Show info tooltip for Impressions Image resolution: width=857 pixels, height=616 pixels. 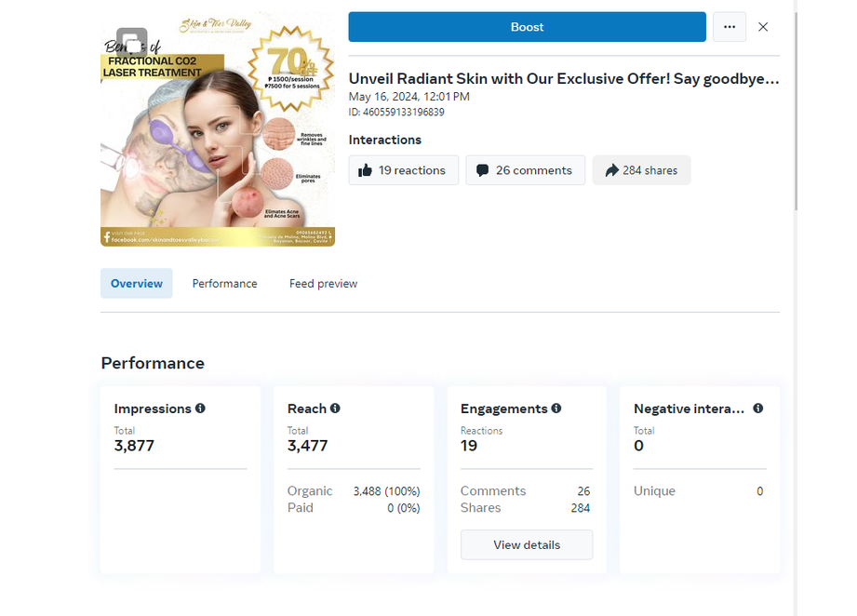tap(201, 408)
